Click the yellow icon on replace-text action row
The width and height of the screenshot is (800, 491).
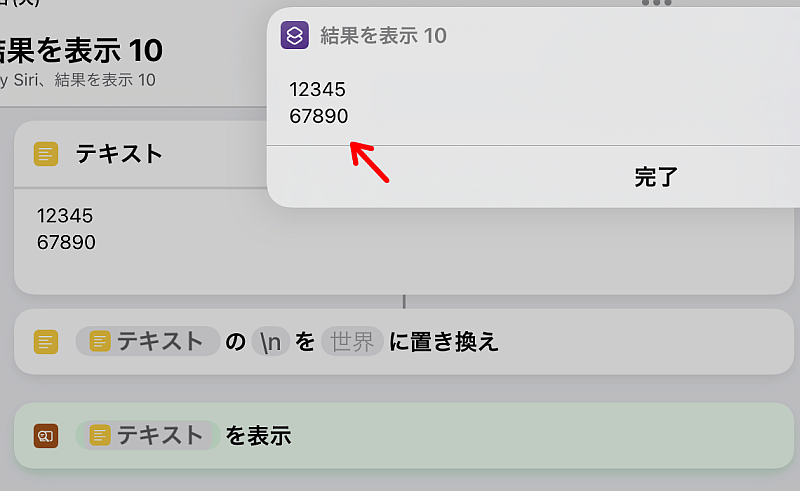[46, 342]
